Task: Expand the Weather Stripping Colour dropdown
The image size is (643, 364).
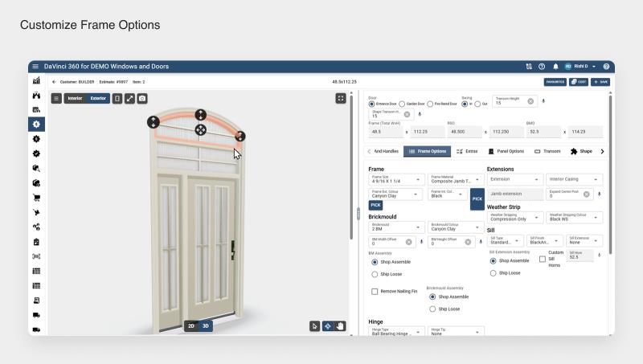Action: click(x=573, y=217)
